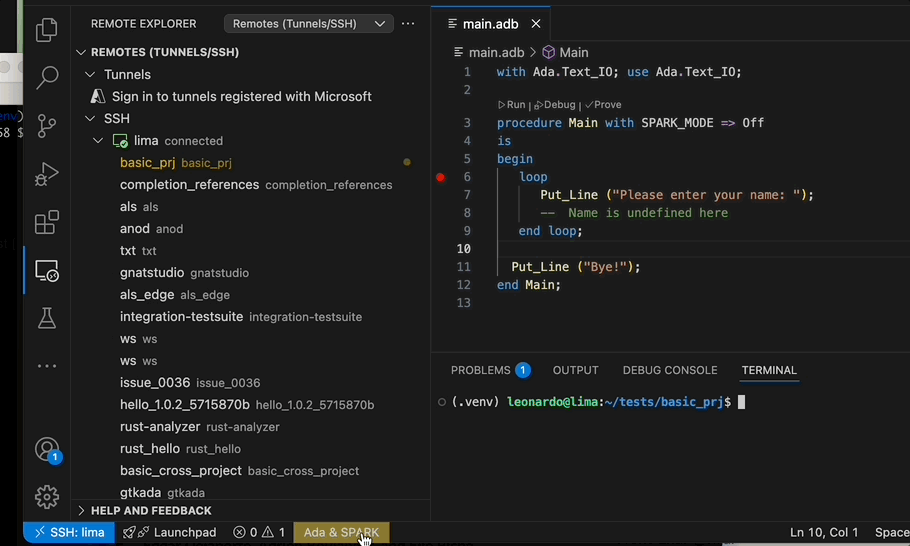Open the Search view icon
This screenshot has width=910, height=546.
tap(46, 77)
